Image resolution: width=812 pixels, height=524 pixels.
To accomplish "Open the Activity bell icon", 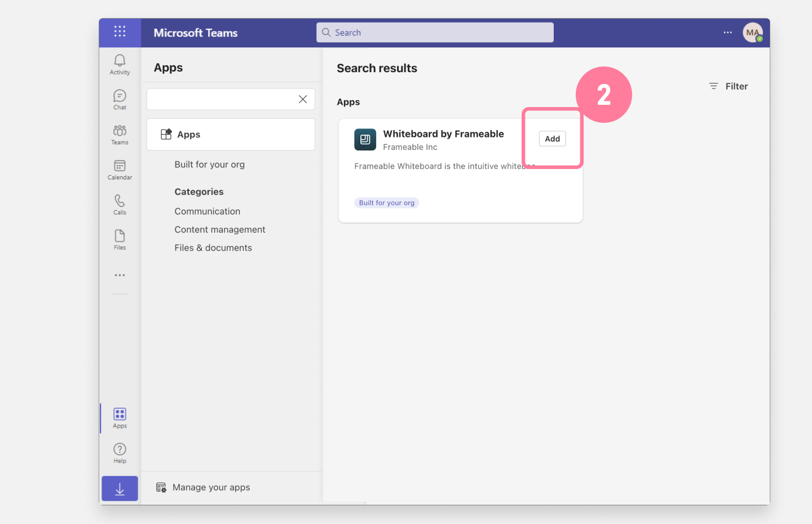I will coord(120,64).
